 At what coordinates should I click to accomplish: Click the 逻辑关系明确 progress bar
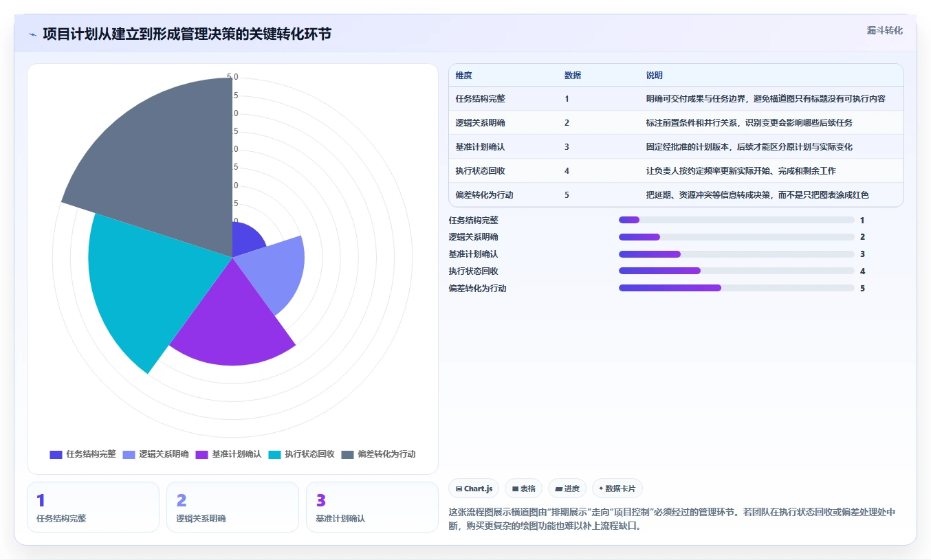736,237
